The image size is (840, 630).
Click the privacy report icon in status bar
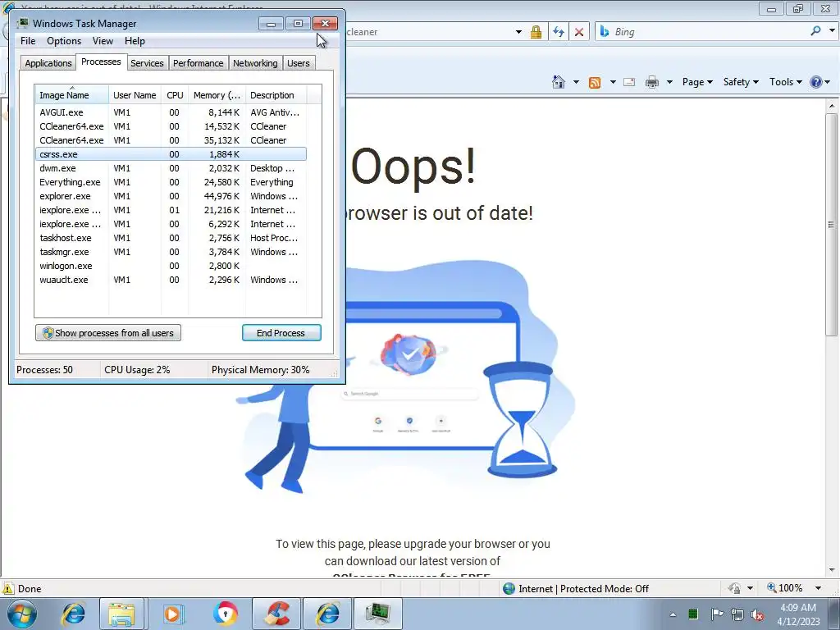735,588
